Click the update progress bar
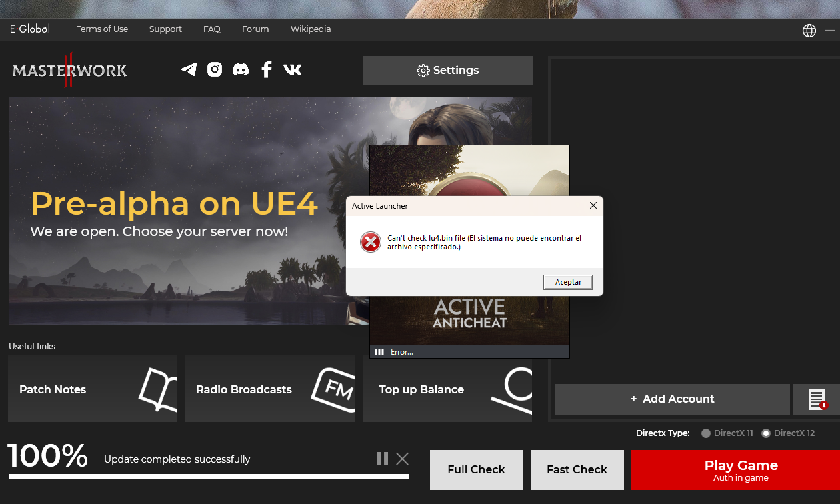Viewport: 840px width, 504px height. [x=209, y=476]
